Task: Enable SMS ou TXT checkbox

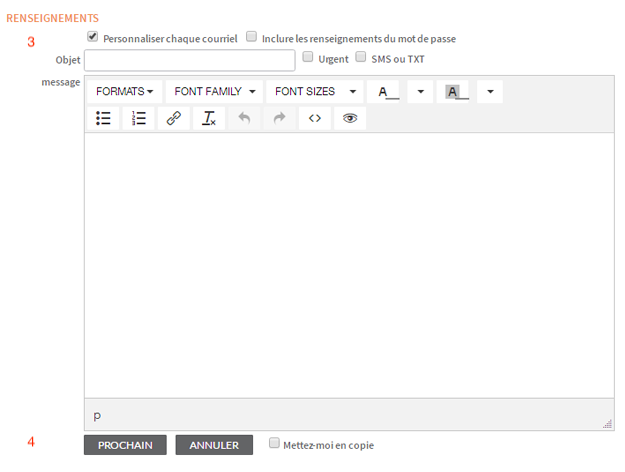Action: (x=361, y=57)
